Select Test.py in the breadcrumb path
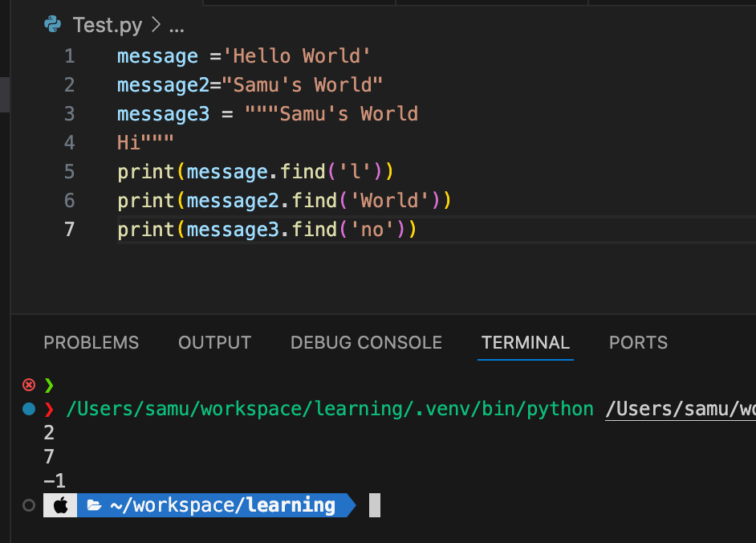 click(108, 25)
